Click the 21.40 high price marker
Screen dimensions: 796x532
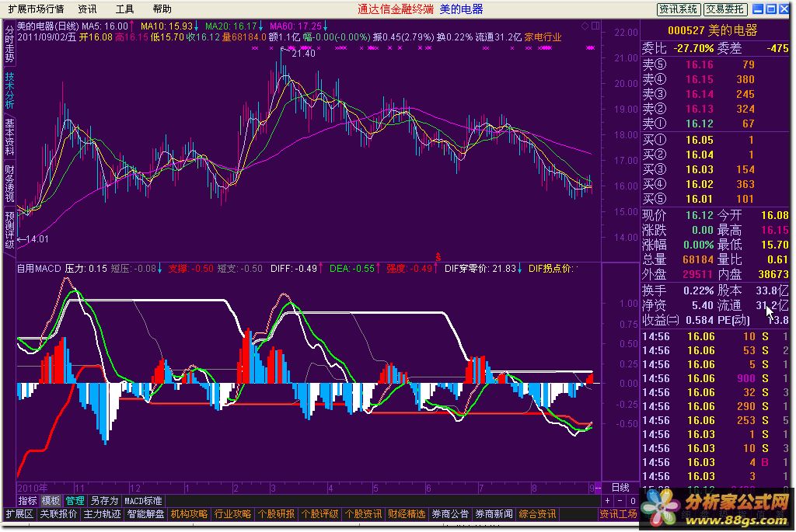click(304, 54)
